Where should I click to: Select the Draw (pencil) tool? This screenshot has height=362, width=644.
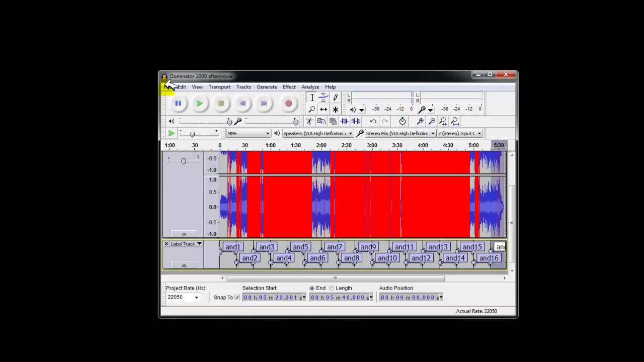coord(335,98)
